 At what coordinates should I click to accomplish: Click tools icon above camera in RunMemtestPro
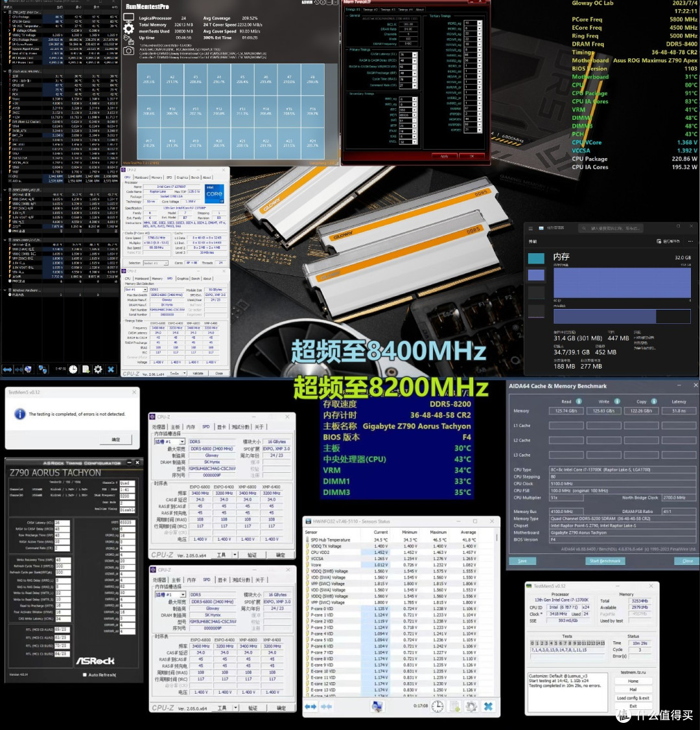[128, 41]
